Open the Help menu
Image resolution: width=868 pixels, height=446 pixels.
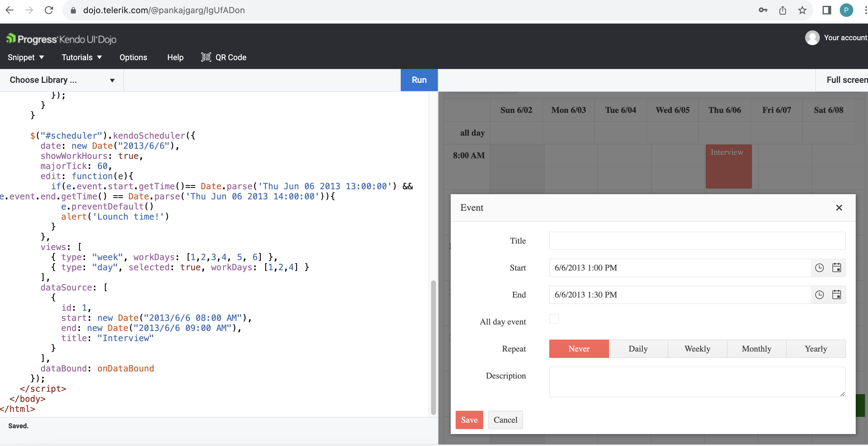pyautogui.click(x=175, y=57)
